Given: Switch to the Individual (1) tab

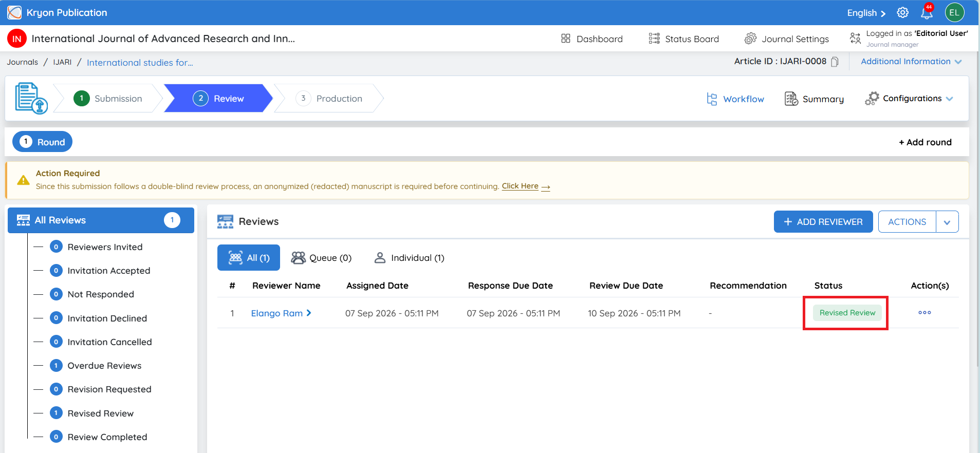Looking at the screenshot, I should coord(409,258).
